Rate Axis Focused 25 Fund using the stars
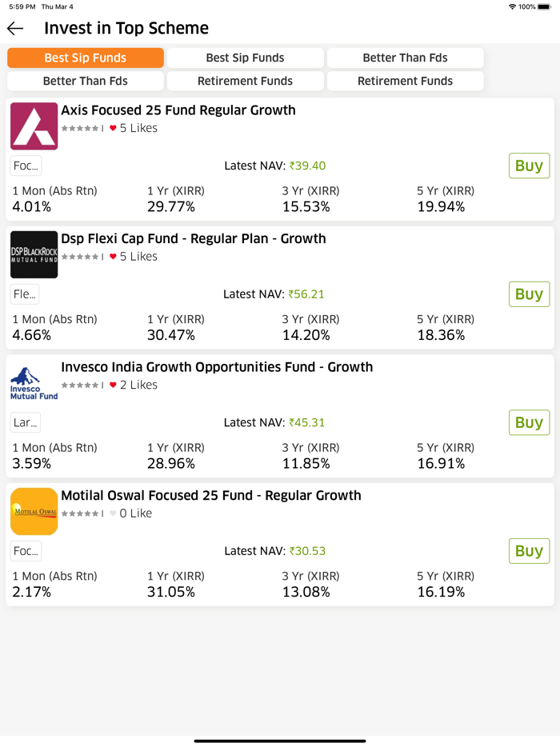This screenshot has height=747, width=560. (x=80, y=128)
